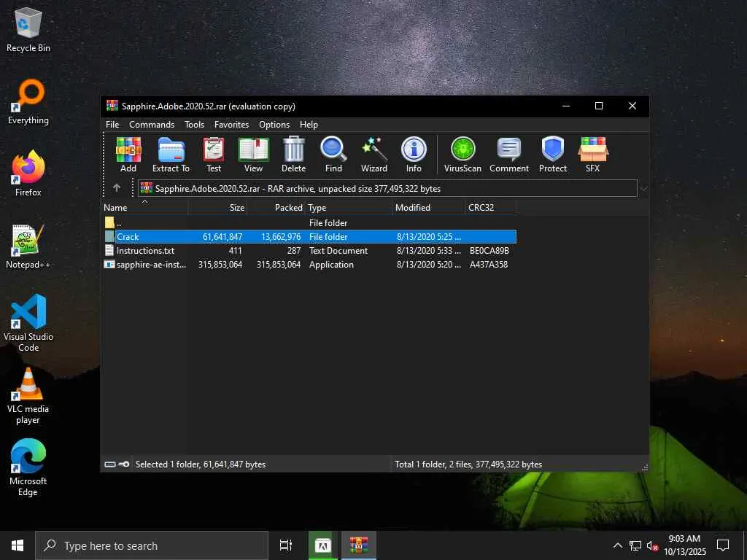This screenshot has width=747, height=560.
Task: Click the CRC32 value BE0CA89B
Action: 489,251
